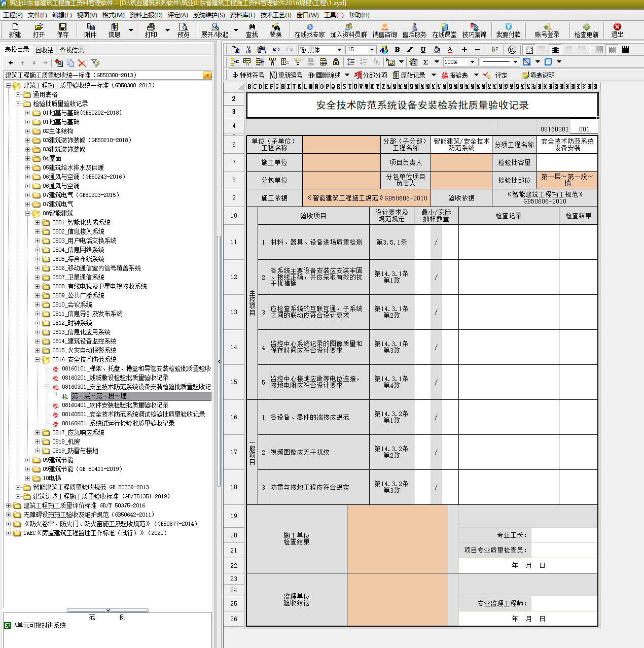Open a project with the 打开 icon
The width and height of the screenshot is (644, 648).
pyautogui.click(x=39, y=30)
